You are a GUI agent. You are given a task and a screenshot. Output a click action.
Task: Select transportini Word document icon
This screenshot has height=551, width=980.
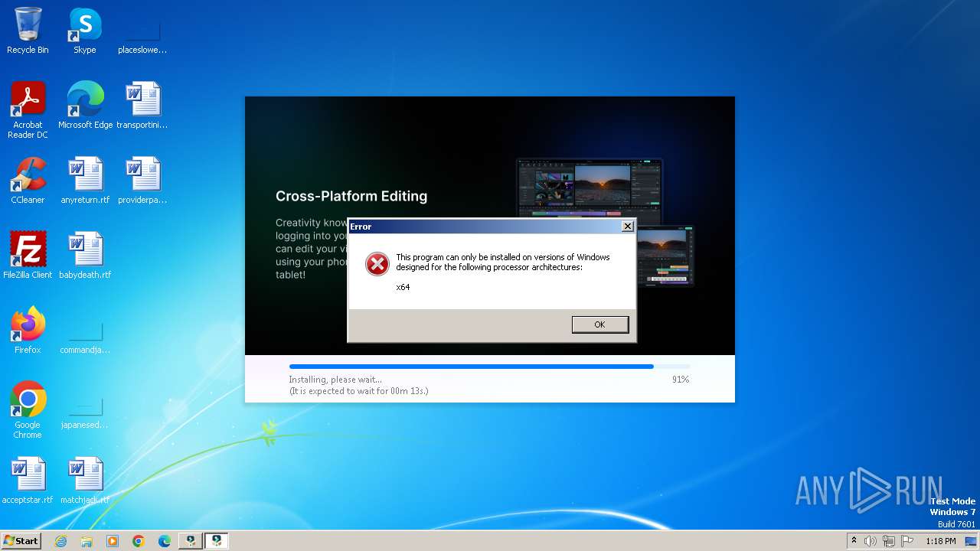pos(142,106)
